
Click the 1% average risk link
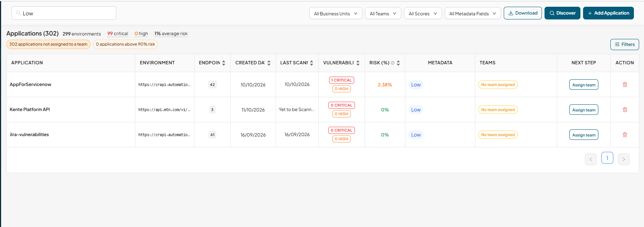171,34
